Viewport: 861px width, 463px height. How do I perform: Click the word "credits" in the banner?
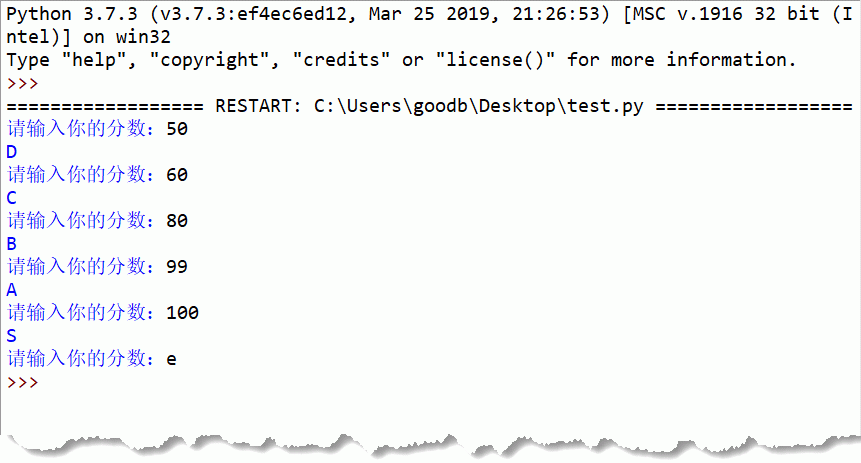coord(341,59)
